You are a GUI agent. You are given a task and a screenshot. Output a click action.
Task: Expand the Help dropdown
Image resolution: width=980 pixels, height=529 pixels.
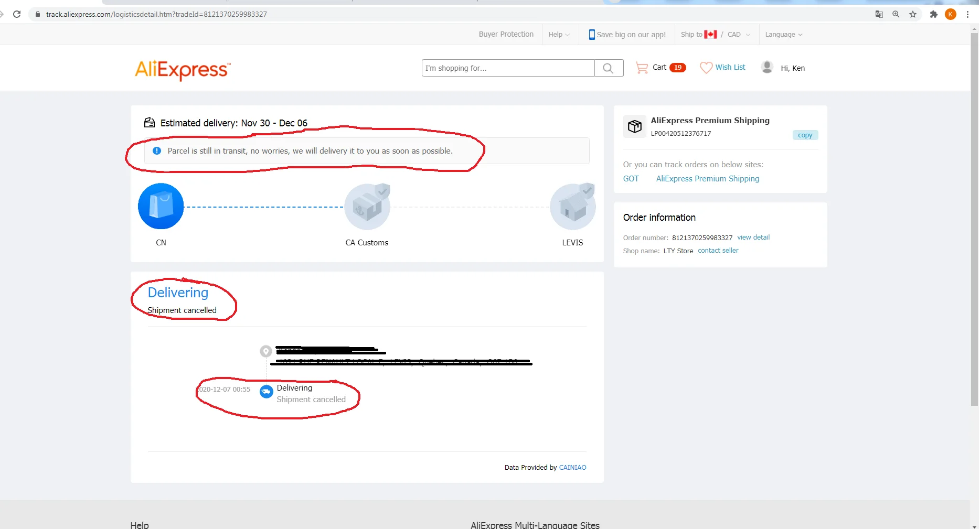click(559, 35)
